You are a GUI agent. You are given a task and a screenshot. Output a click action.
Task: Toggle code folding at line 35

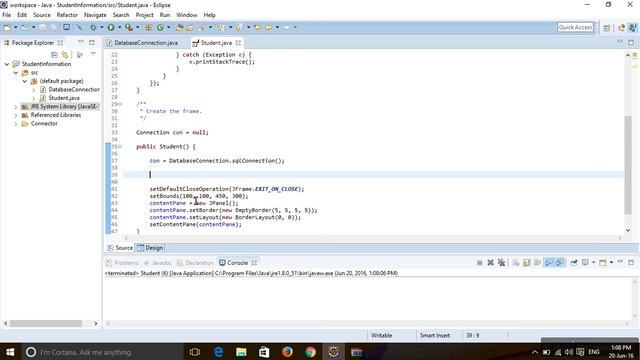[120, 146]
